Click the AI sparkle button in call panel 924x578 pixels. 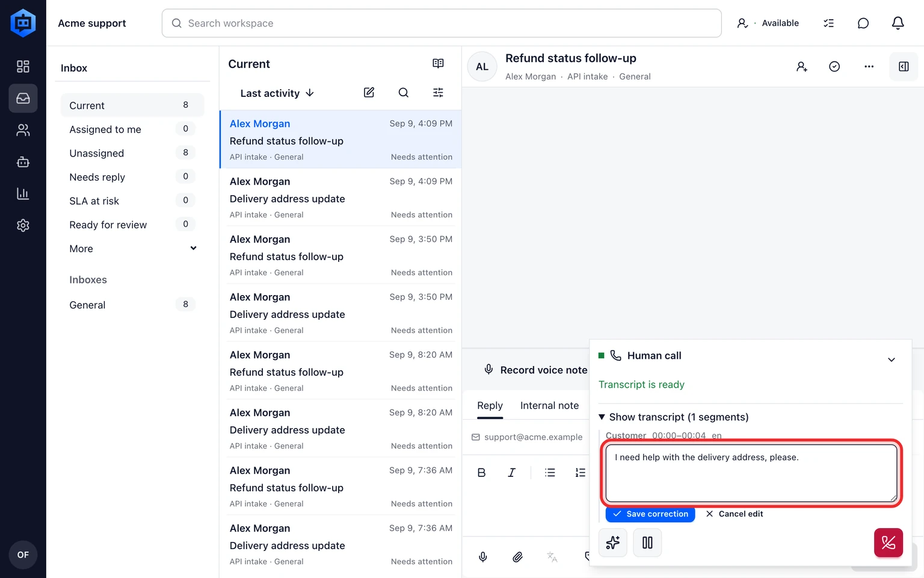point(613,543)
